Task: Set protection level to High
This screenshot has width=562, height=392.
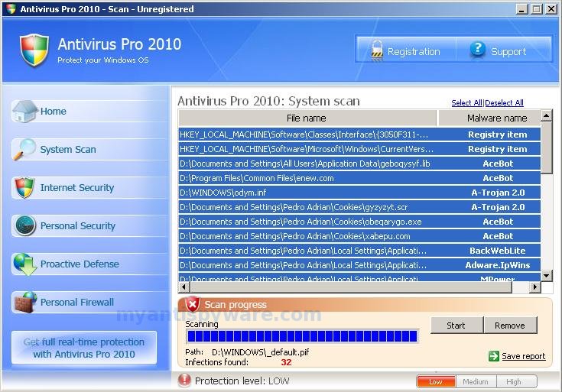Action: tap(516, 381)
